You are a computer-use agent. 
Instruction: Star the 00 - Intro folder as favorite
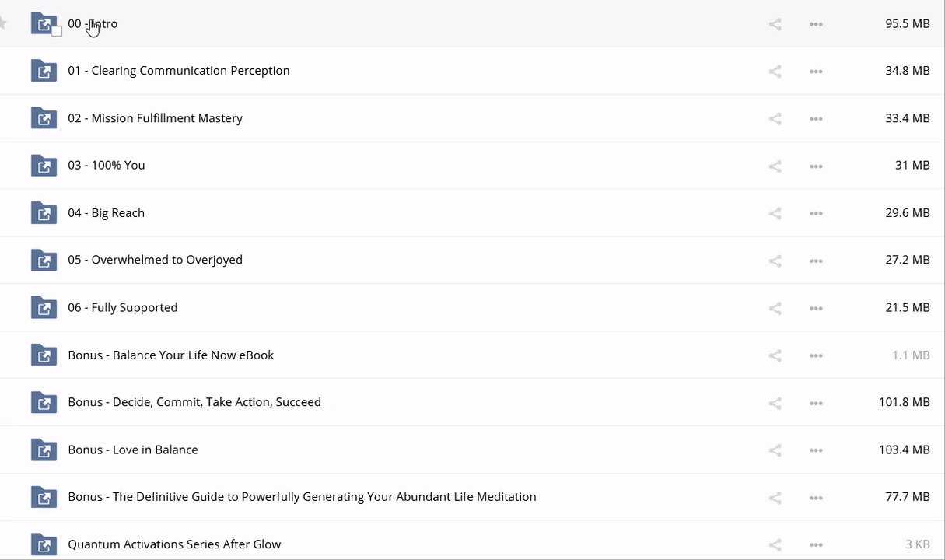click(x=3, y=23)
